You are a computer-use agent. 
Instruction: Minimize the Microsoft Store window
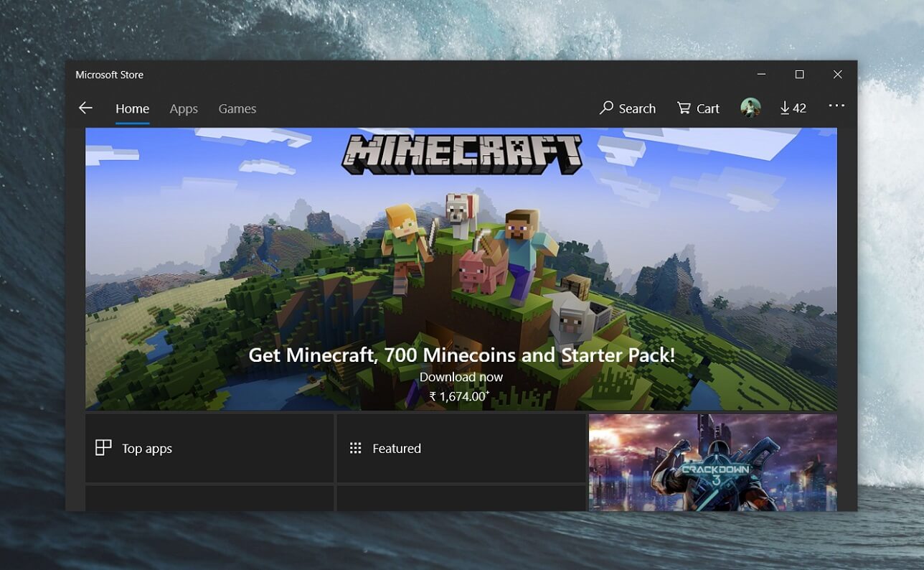pyautogui.click(x=761, y=75)
